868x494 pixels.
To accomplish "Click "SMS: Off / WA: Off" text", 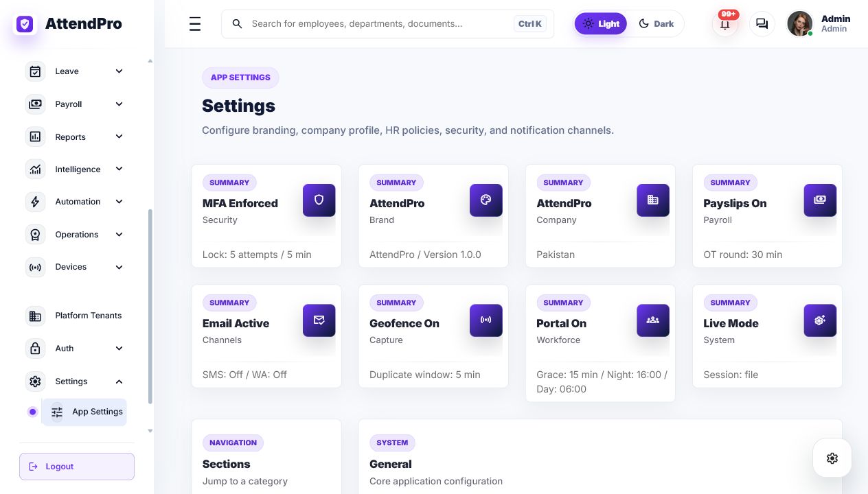I will 244,375.
